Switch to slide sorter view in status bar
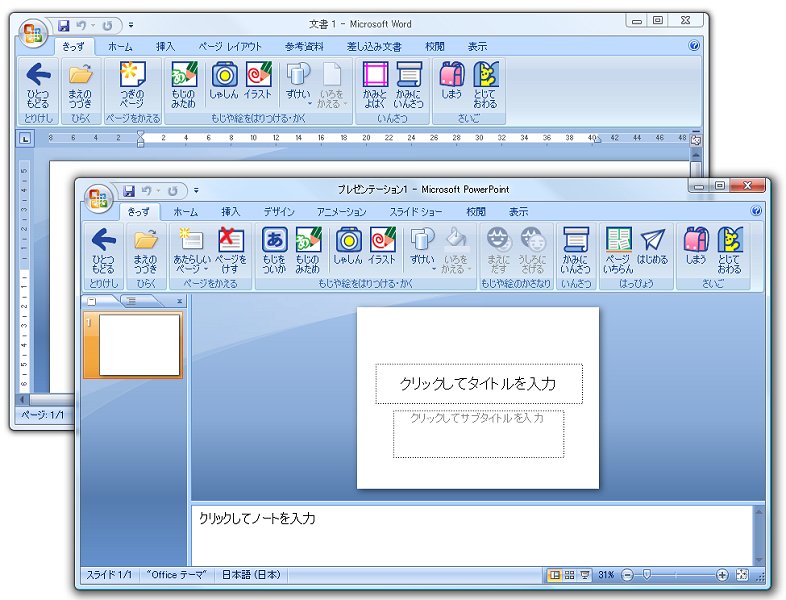786x600 pixels. click(x=569, y=575)
